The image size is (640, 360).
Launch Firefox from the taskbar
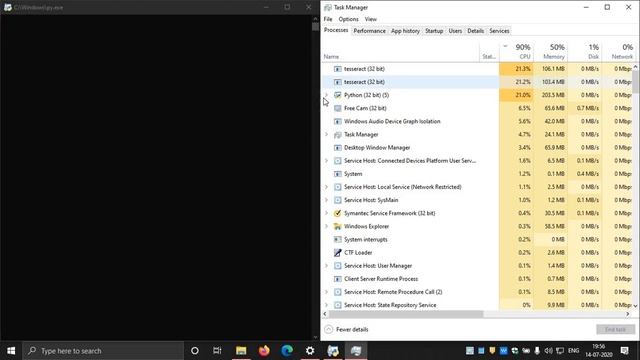click(264, 351)
